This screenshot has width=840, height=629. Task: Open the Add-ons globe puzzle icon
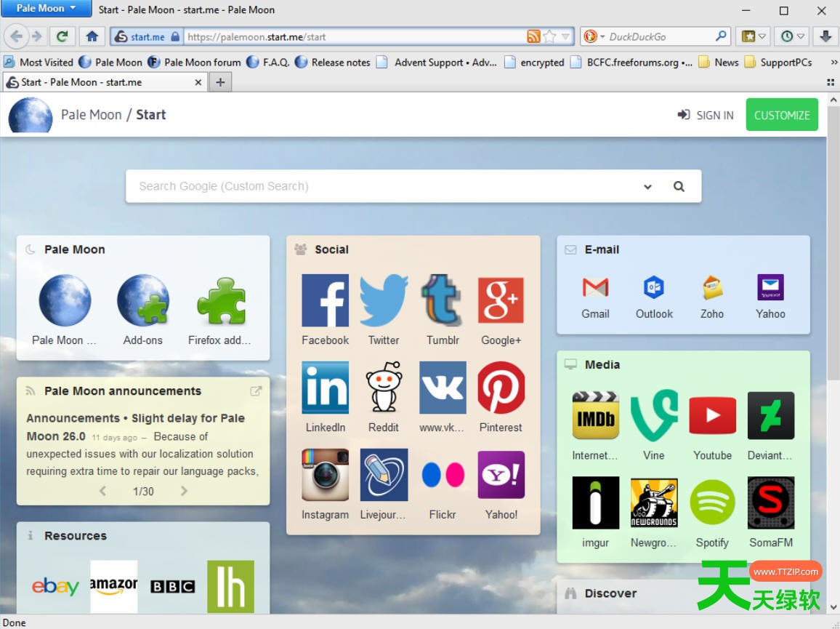tap(143, 300)
